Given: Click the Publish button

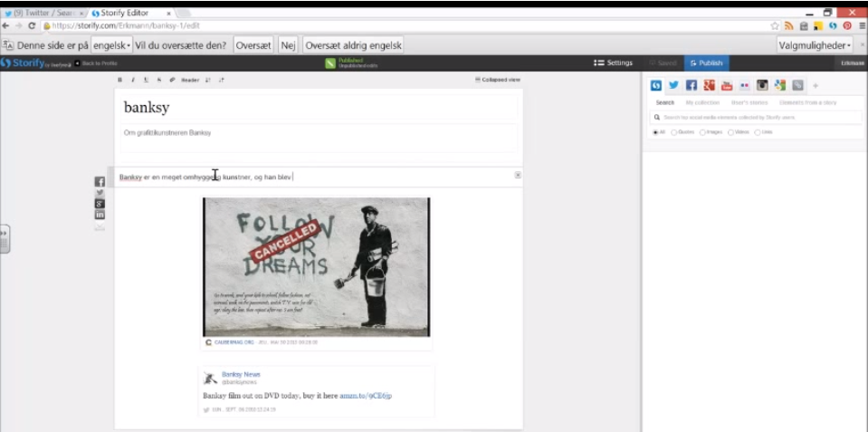Looking at the screenshot, I should pyautogui.click(x=706, y=63).
